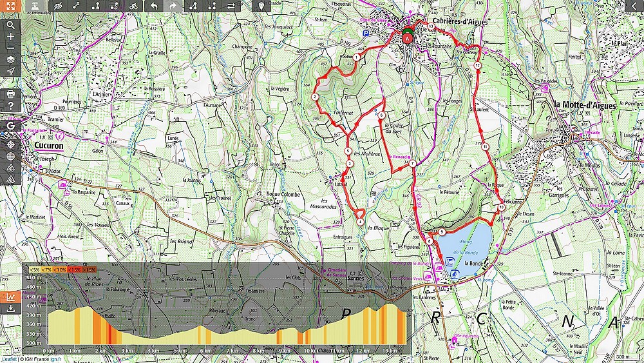This screenshot has height=363, width=644.
Task: Click the Cucuron town label
Action: tap(48, 146)
